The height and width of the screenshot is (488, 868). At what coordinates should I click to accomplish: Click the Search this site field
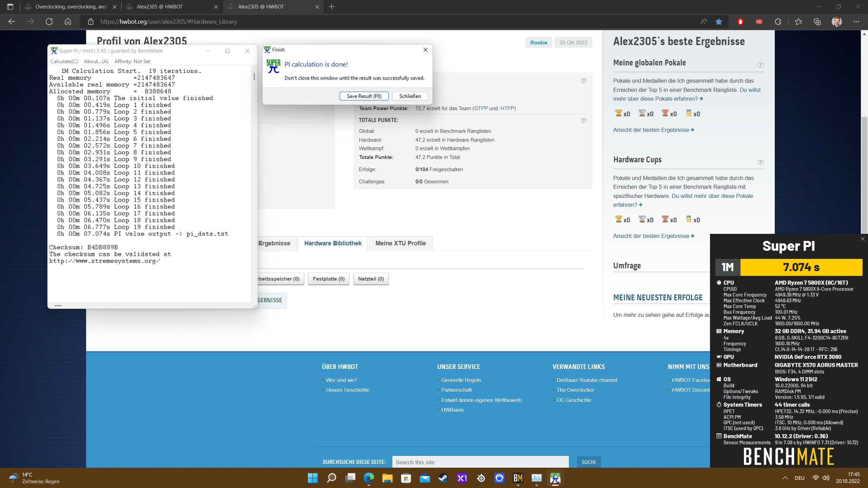(x=480, y=462)
